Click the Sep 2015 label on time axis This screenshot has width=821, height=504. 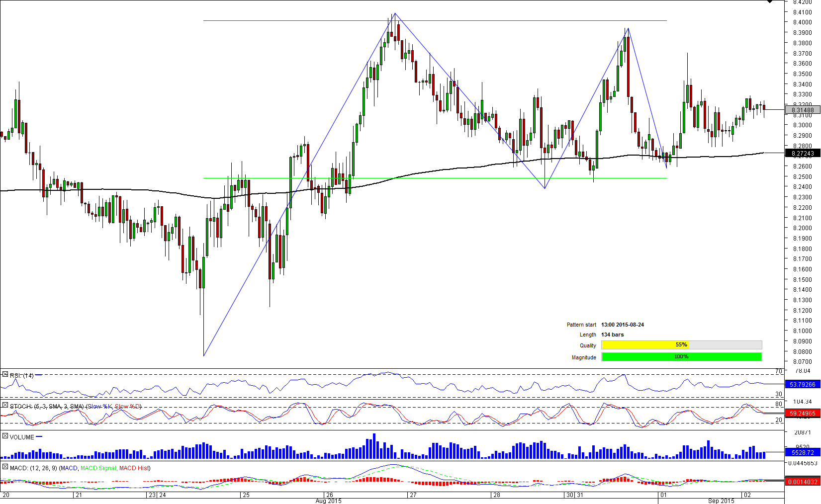721,501
